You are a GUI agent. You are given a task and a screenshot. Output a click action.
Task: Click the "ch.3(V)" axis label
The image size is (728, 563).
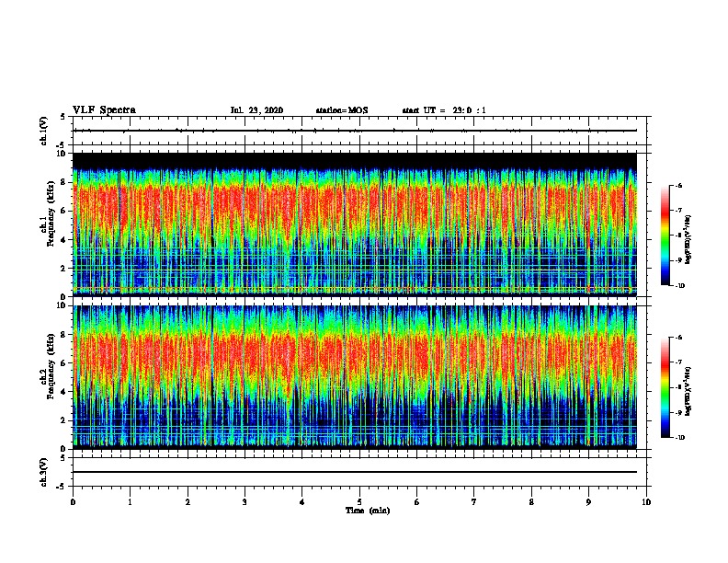(x=44, y=472)
